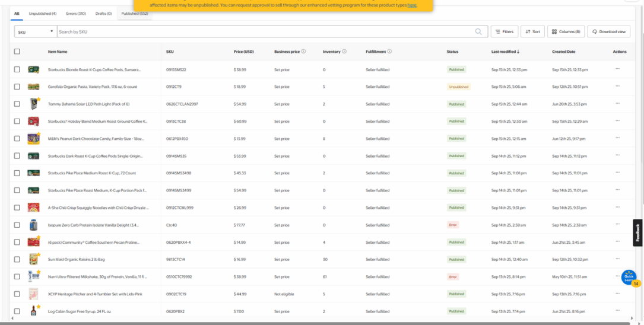Open the Quick Learn help widget
The width and height of the screenshot is (644, 325).
pyautogui.click(x=629, y=277)
